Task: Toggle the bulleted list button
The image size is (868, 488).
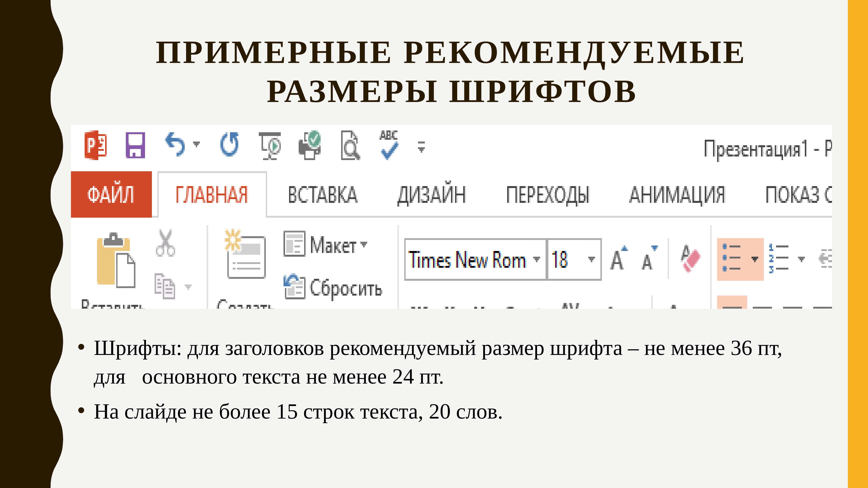Action: point(732,259)
